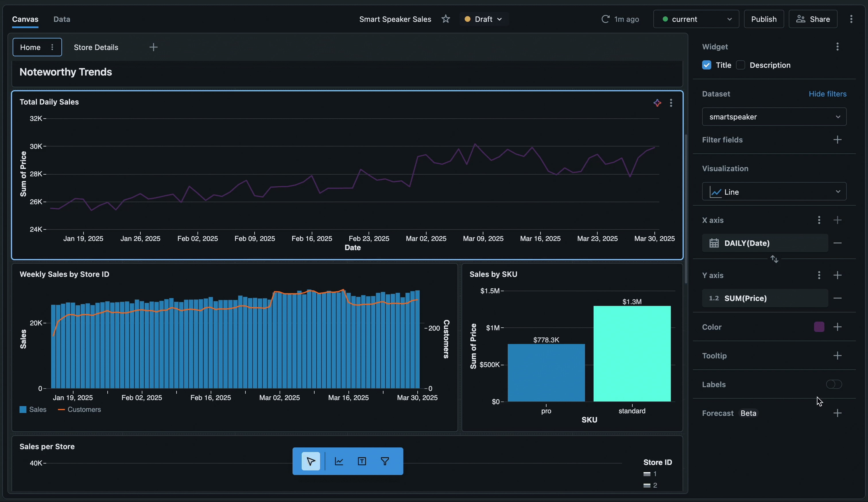Expand the Line visualization type dropdown
This screenshot has height=502, width=868.
click(774, 192)
